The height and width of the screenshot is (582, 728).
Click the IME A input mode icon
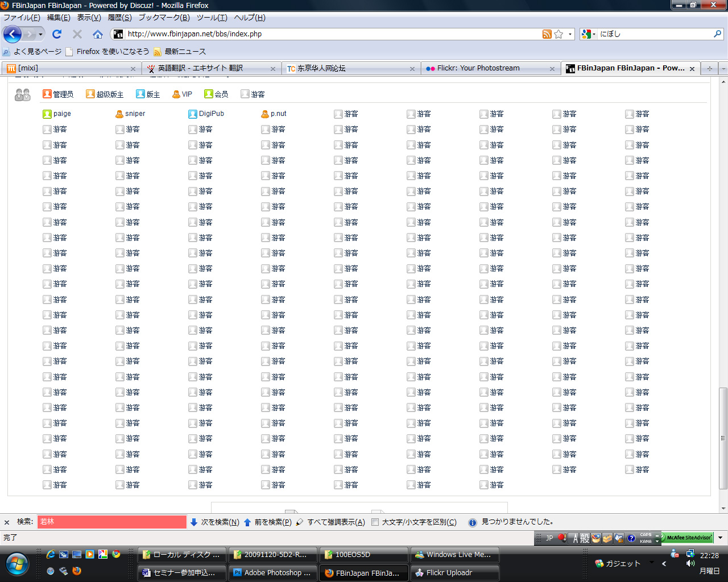tap(575, 538)
